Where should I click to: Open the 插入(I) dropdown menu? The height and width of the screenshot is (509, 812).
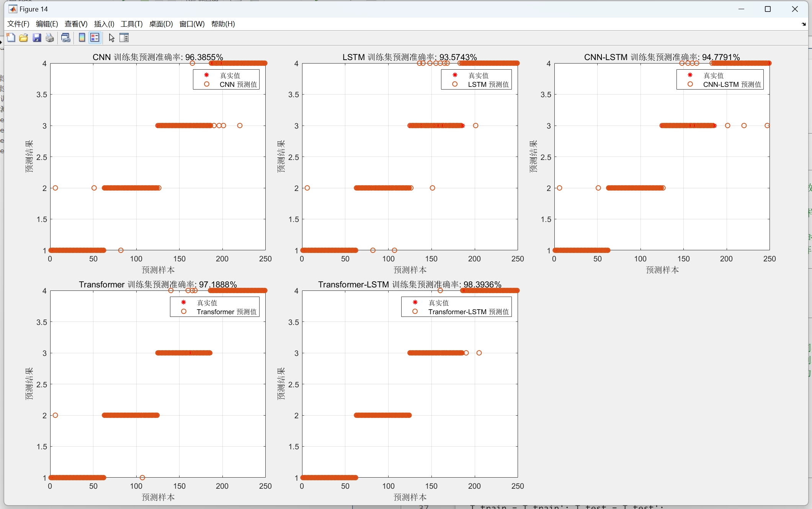click(x=103, y=24)
